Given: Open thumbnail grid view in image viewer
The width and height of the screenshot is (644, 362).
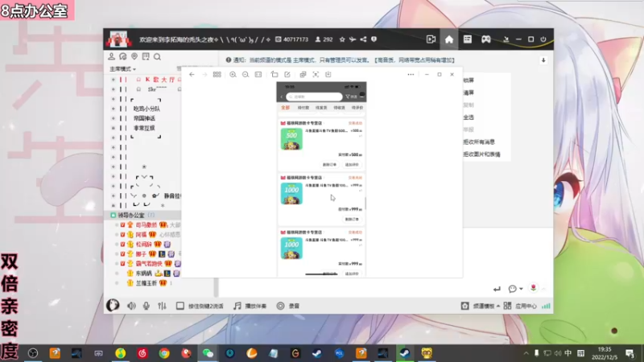Looking at the screenshot, I should (x=217, y=75).
